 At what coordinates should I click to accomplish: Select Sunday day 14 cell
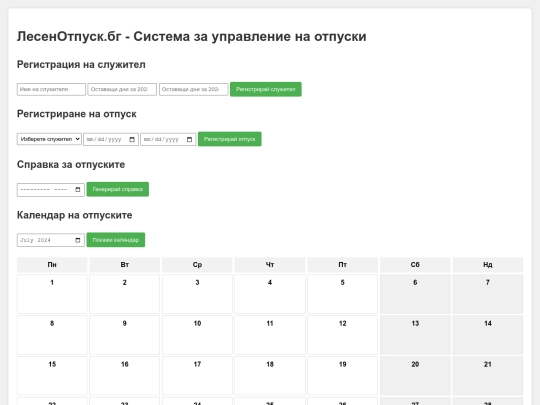click(488, 335)
